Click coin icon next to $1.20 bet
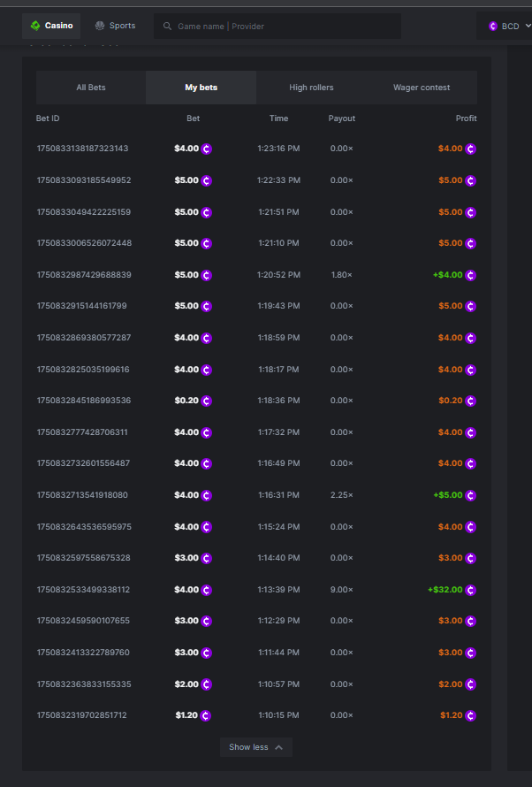The image size is (532, 787). click(207, 715)
